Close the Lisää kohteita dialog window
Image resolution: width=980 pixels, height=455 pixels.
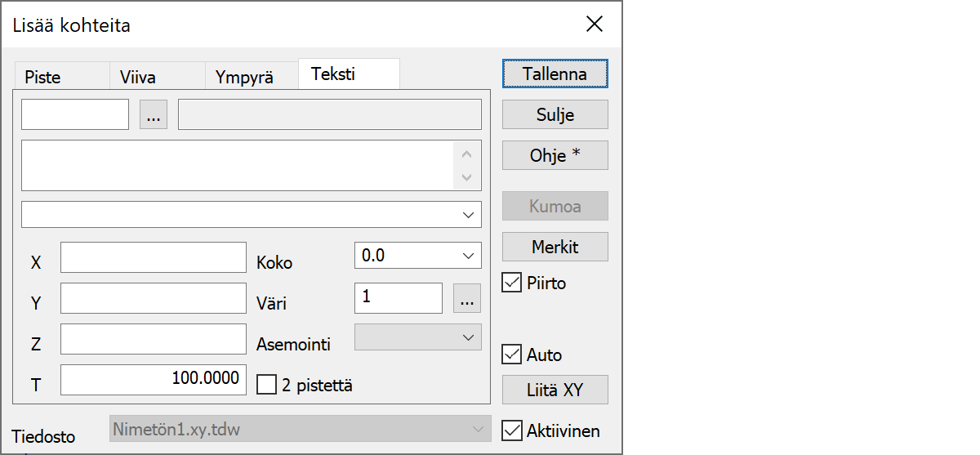click(x=595, y=25)
